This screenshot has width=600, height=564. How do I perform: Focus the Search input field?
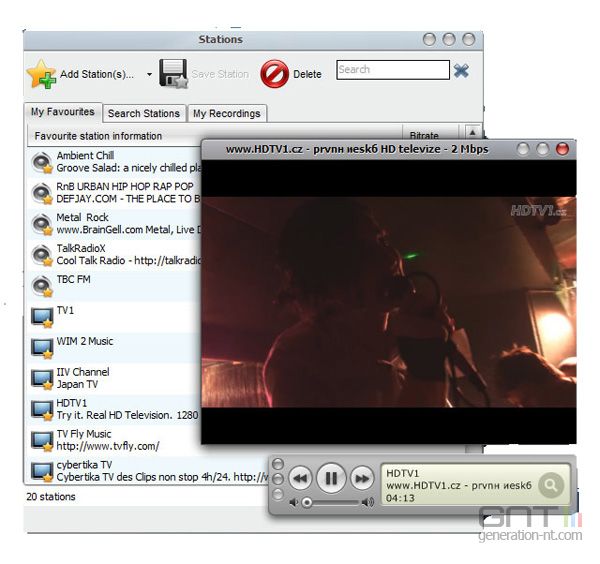coord(393,70)
